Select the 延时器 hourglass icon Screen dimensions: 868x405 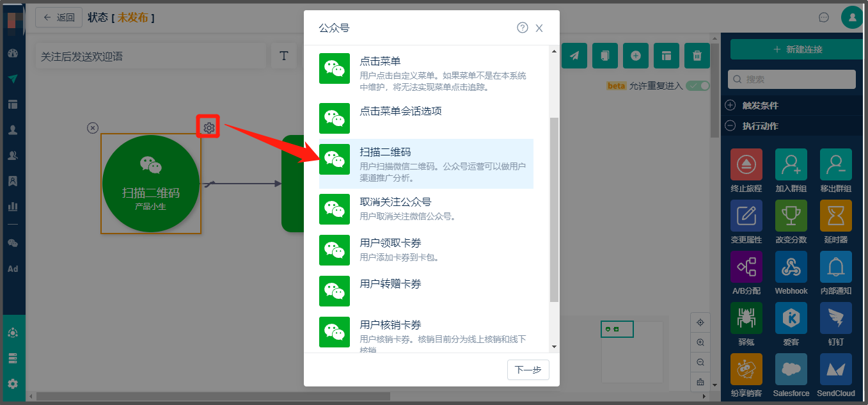[836, 216]
